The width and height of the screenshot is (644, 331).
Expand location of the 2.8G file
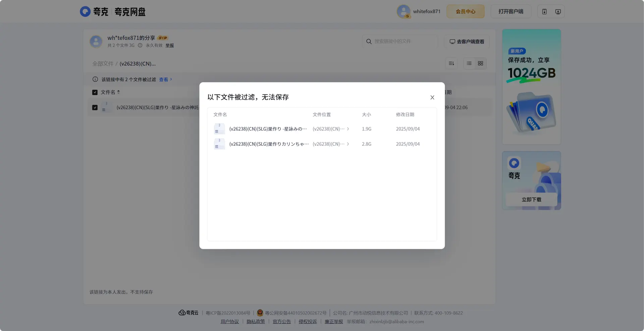click(348, 144)
